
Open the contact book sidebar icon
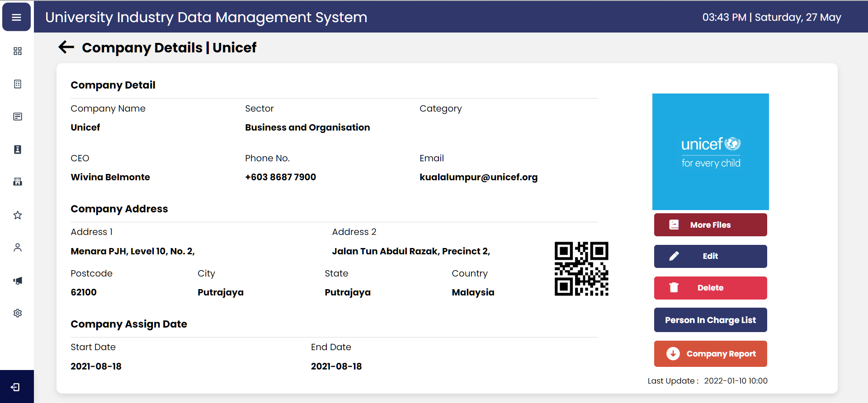point(18,150)
